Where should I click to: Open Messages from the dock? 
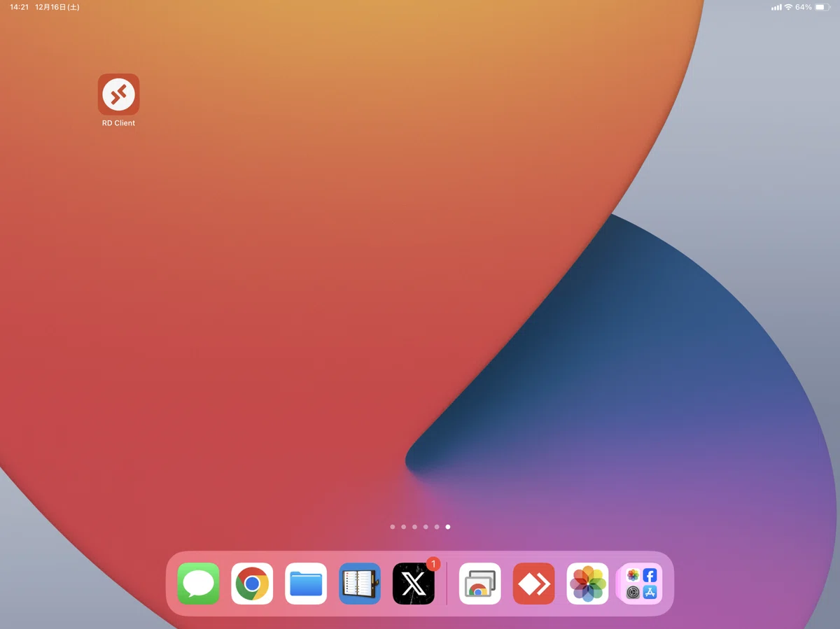tap(198, 584)
